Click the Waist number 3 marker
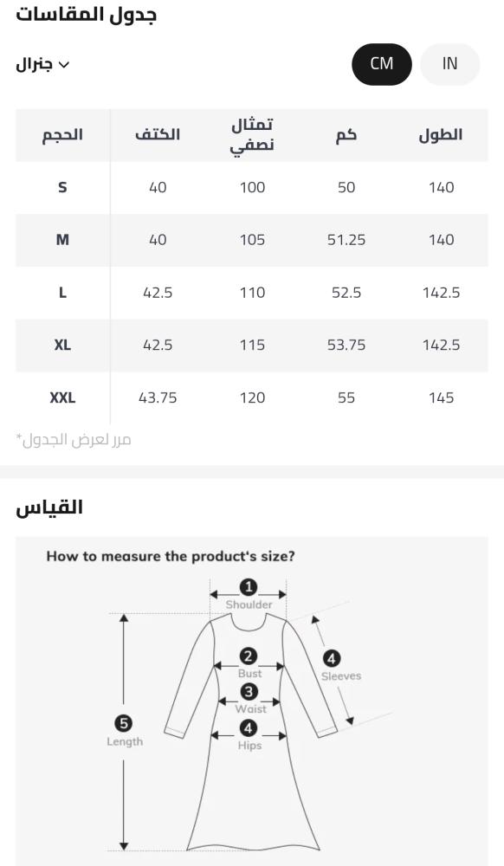This screenshot has height=866, width=504. [x=249, y=691]
